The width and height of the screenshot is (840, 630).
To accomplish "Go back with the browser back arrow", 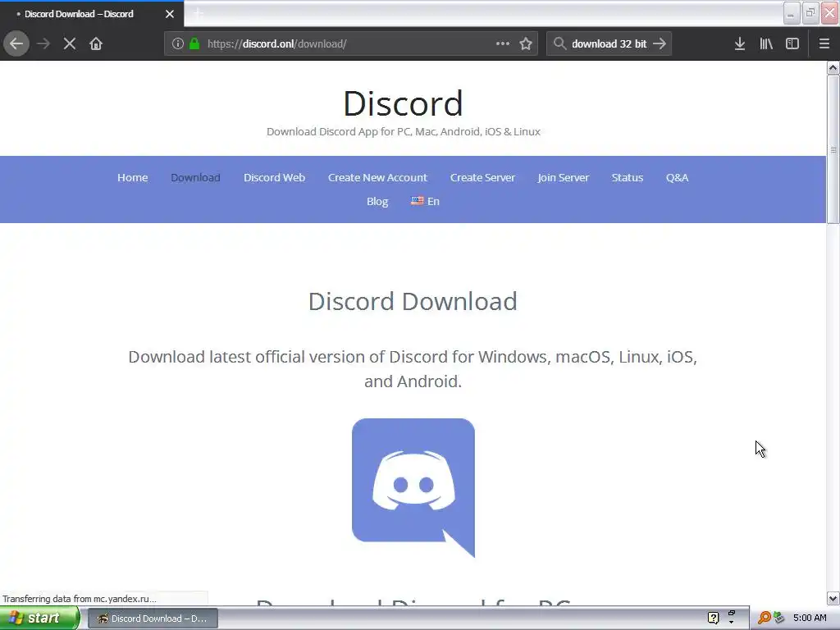I will (16, 43).
